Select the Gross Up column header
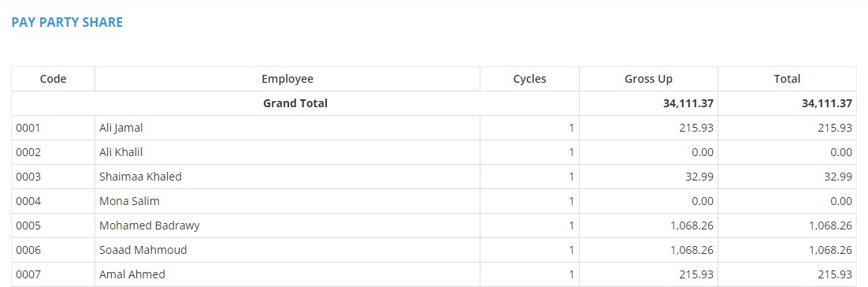 (x=649, y=79)
